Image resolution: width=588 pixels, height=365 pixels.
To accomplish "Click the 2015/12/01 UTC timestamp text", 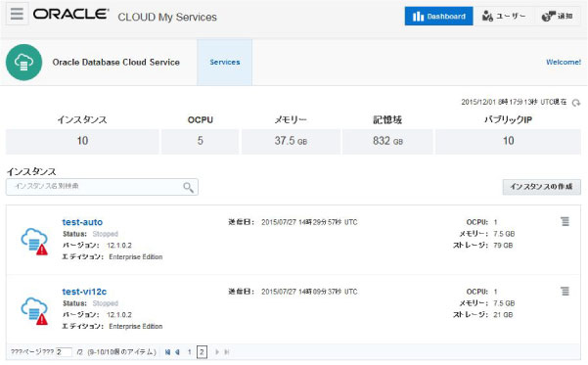I will [x=514, y=102].
